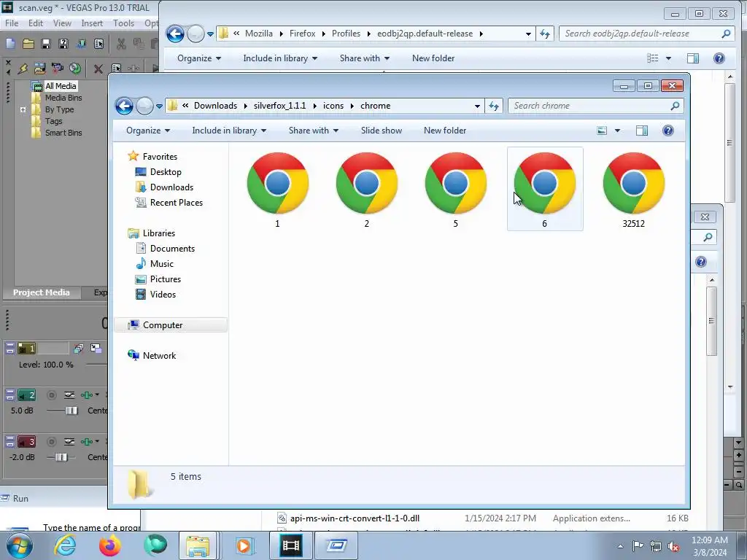Toggle Arm for Record on audio track 2
This screenshot has height=560, width=747.
pos(52,394)
